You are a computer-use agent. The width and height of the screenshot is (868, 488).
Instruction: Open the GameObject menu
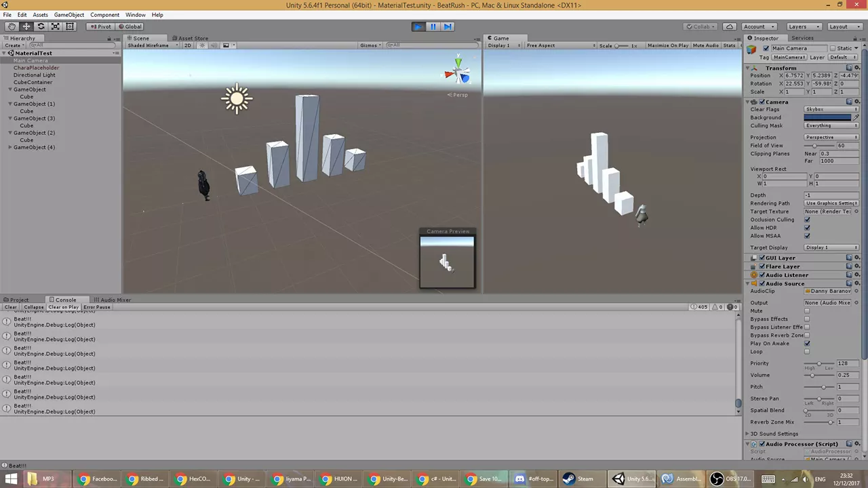[x=69, y=14]
